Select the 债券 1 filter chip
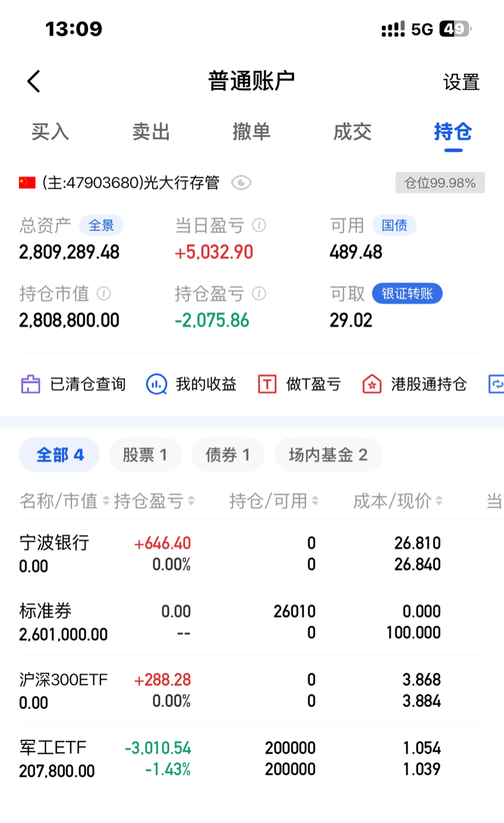 tap(228, 455)
